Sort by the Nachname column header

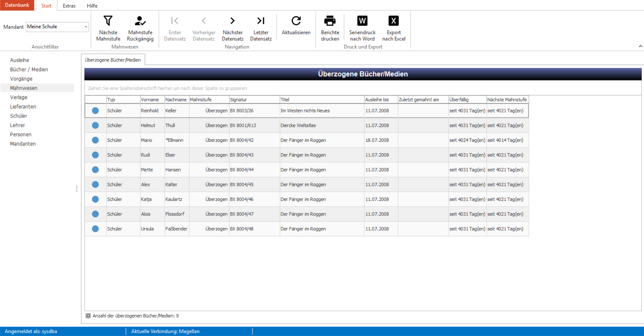pyautogui.click(x=177, y=100)
